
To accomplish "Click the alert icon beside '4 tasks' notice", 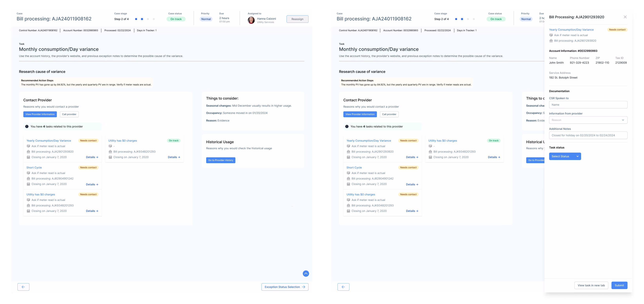I will coord(27,126).
